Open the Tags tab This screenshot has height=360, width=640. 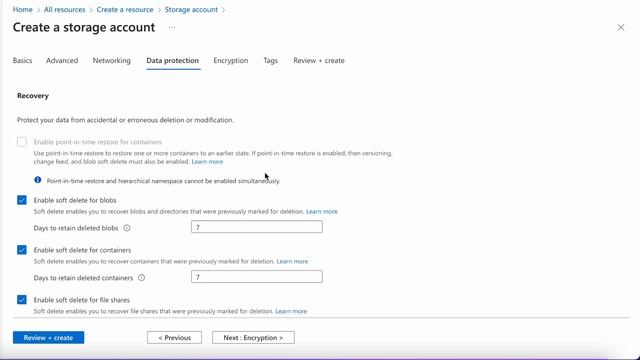pos(270,60)
